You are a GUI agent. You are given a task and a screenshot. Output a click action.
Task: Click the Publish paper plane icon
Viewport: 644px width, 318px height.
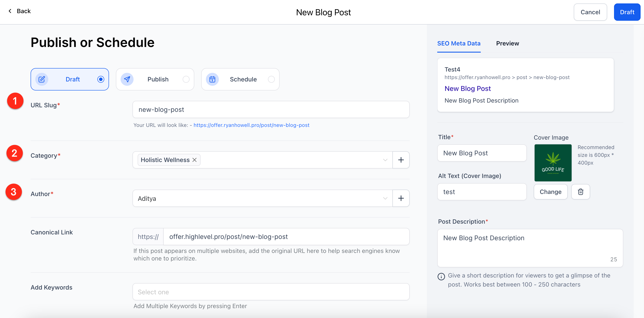(x=127, y=79)
